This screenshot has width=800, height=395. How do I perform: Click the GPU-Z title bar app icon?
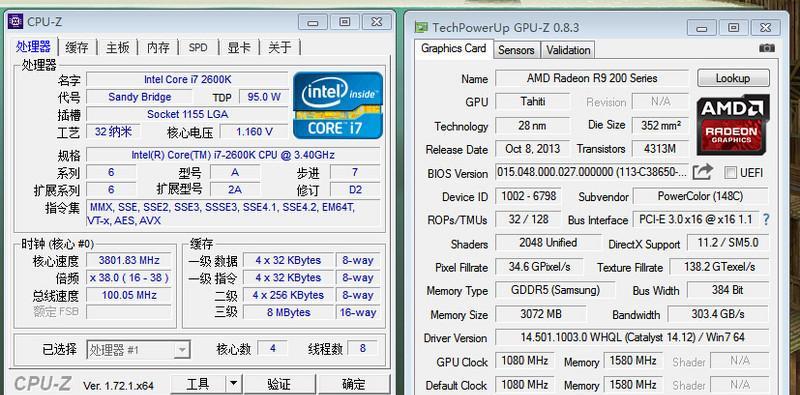[421, 28]
